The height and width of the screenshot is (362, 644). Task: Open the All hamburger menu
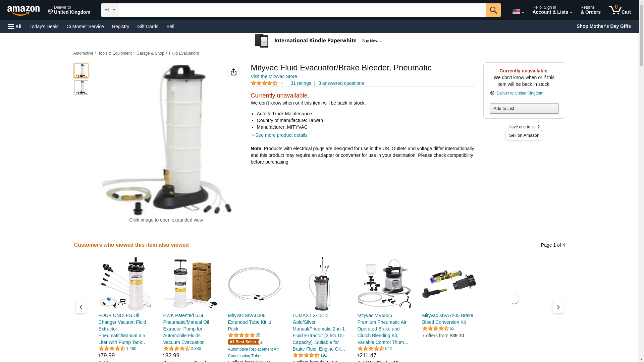15,26
